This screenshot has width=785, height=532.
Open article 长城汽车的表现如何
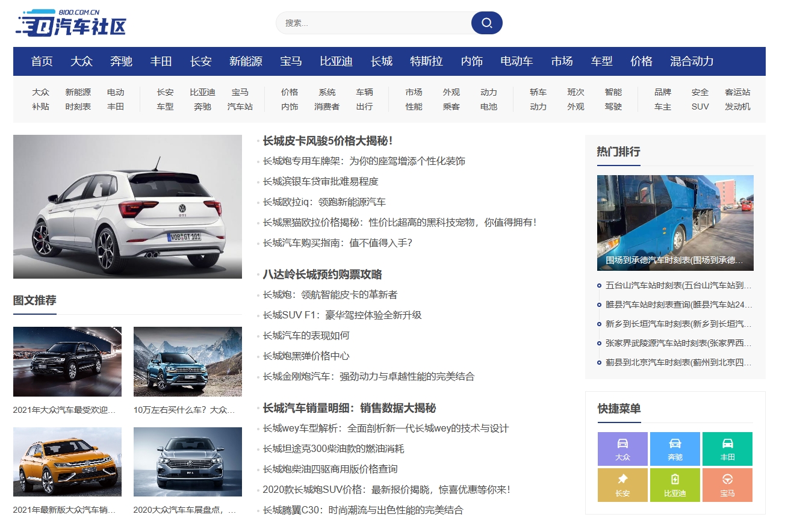coord(306,336)
